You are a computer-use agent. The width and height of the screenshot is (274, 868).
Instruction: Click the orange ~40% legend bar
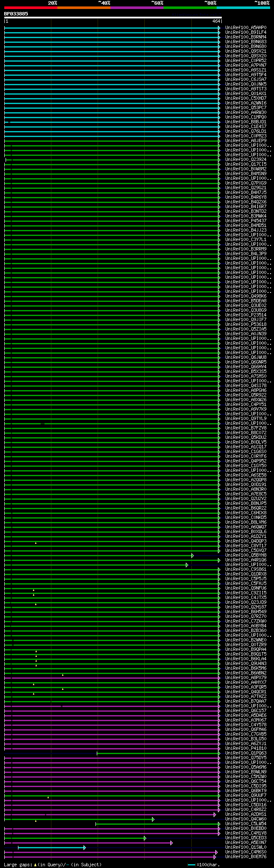[x=84, y=8]
